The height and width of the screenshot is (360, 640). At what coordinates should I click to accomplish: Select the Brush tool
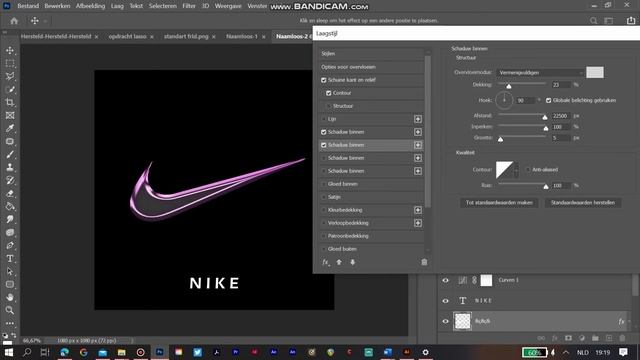[x=10, y=155]
